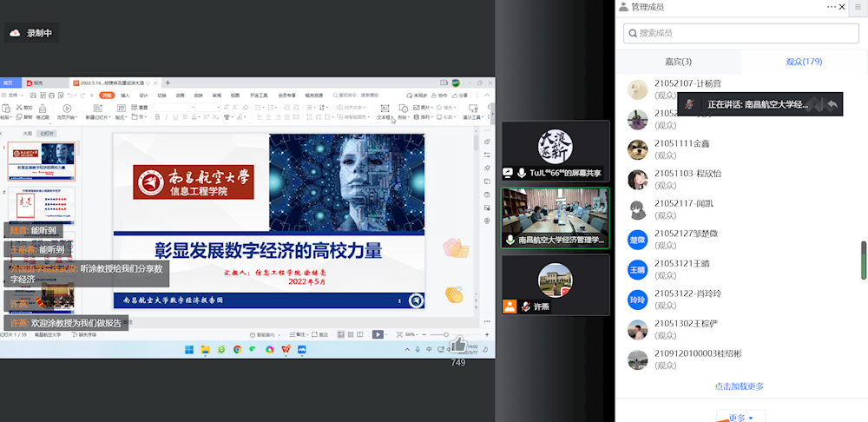Open the 插入 ribbon tab

[x=125, y=96]
